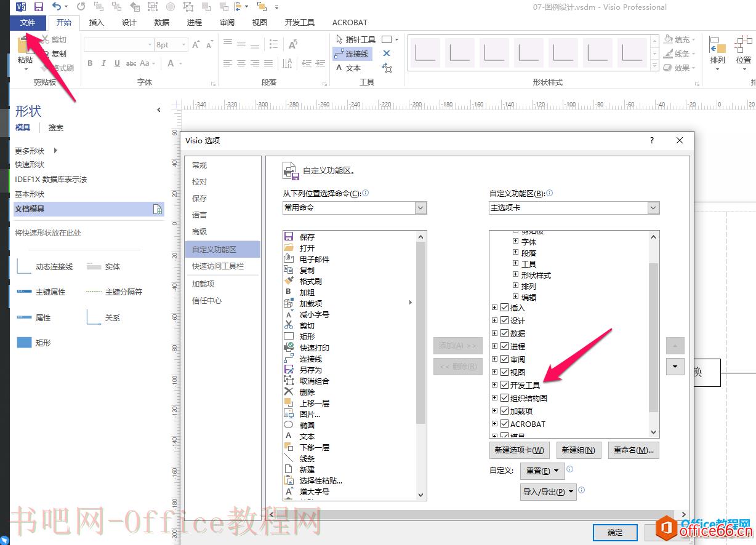Click align left paragraph icon
The height and width of the screenshot is (545, 756).
pyautogui.click(x=228, y=63)
